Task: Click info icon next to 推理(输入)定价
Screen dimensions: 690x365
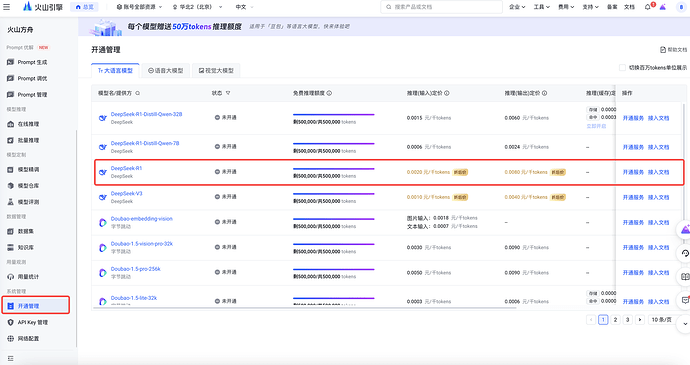Action: (x=447, y=93)
